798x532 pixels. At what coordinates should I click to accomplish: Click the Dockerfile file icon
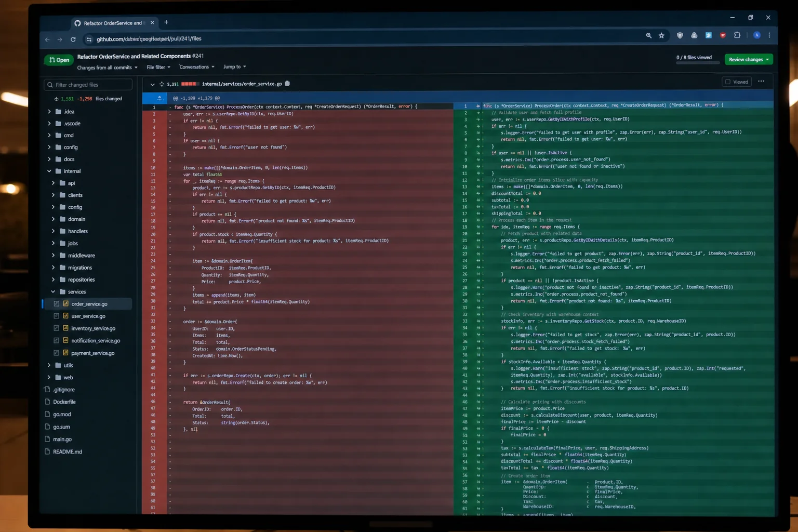click(x=47, y=402)
